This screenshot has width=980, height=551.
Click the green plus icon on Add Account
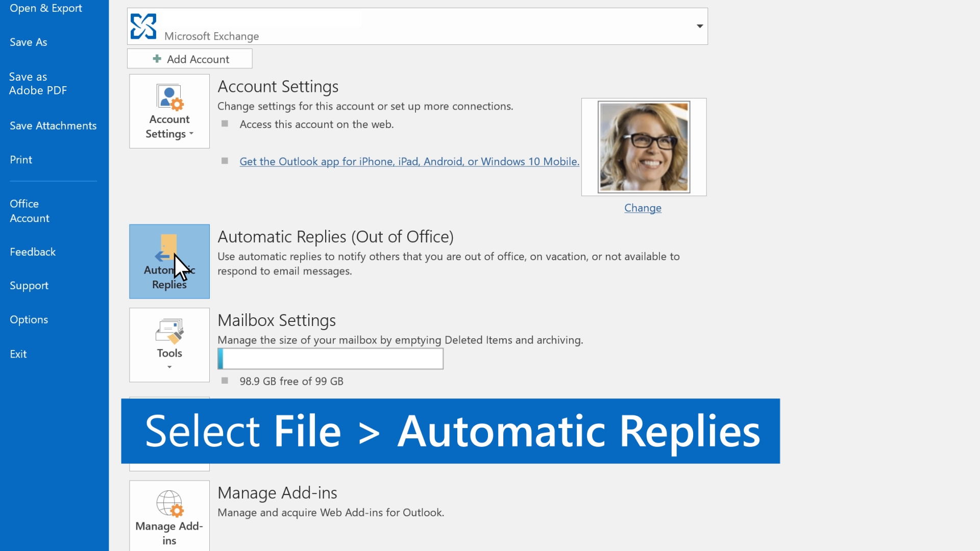coord(157,59)
